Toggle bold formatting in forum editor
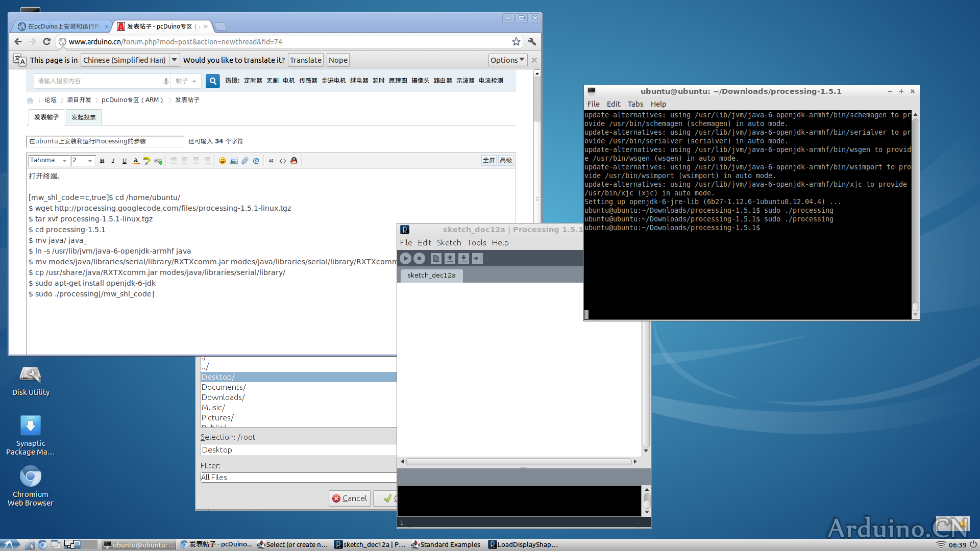Viewport: 980px width, 551px height. (x=102, y=161)
